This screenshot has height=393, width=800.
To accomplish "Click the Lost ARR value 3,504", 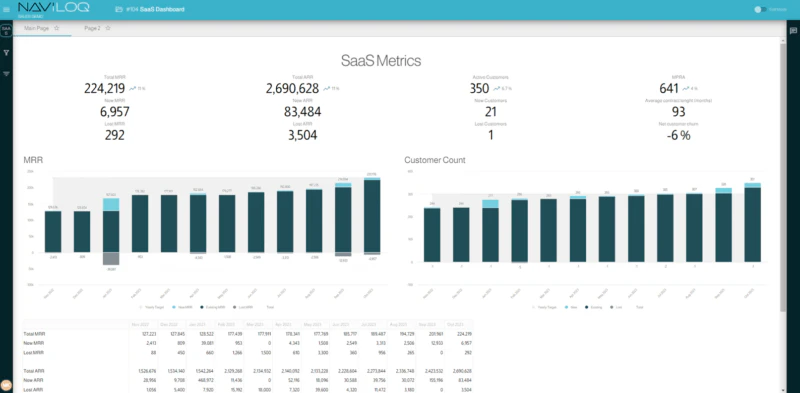I will 303,135.
